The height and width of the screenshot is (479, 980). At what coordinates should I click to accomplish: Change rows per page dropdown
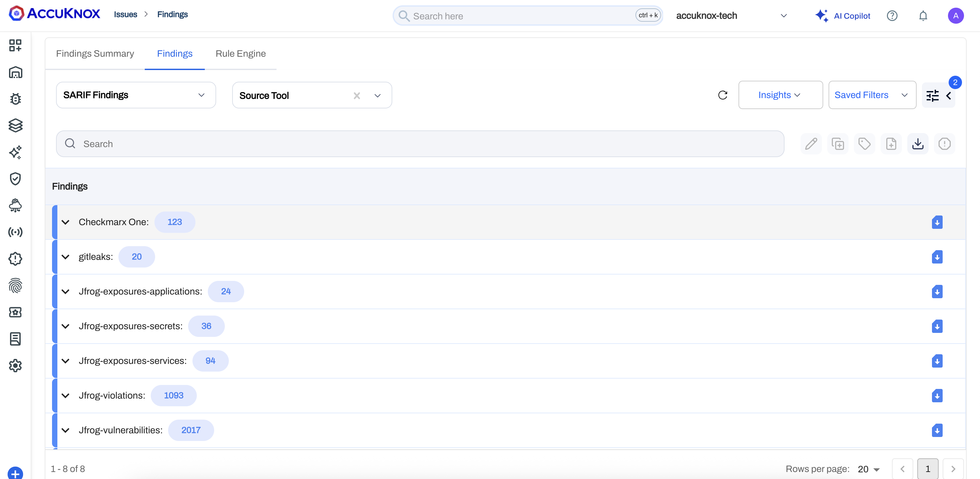coord(869,469)
